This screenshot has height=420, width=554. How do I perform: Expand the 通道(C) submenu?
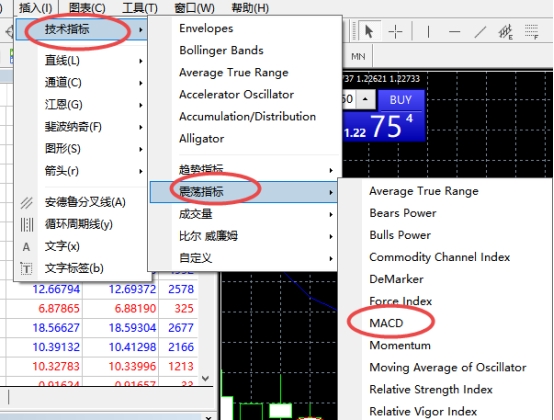coord(81,83)
